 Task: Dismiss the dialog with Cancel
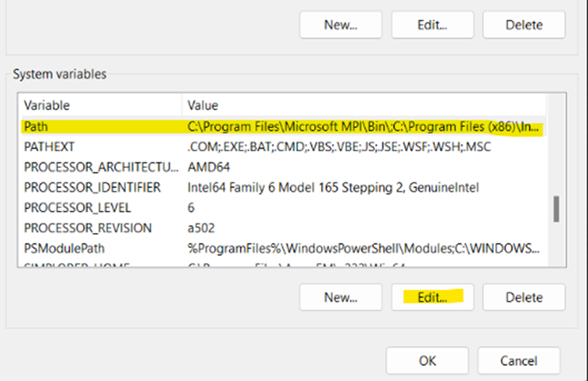(518, 360)
